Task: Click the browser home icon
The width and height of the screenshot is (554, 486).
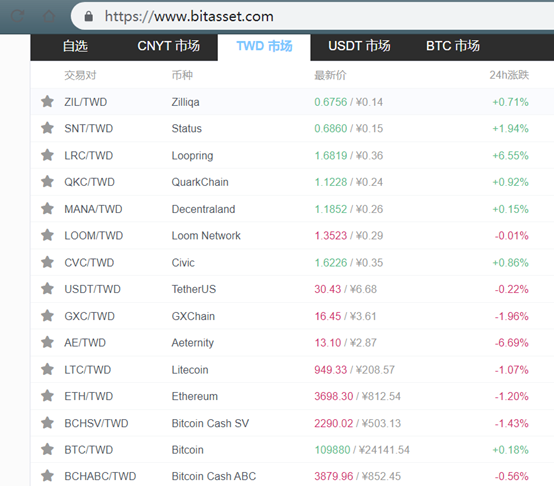Action: [x=49, y=16]
